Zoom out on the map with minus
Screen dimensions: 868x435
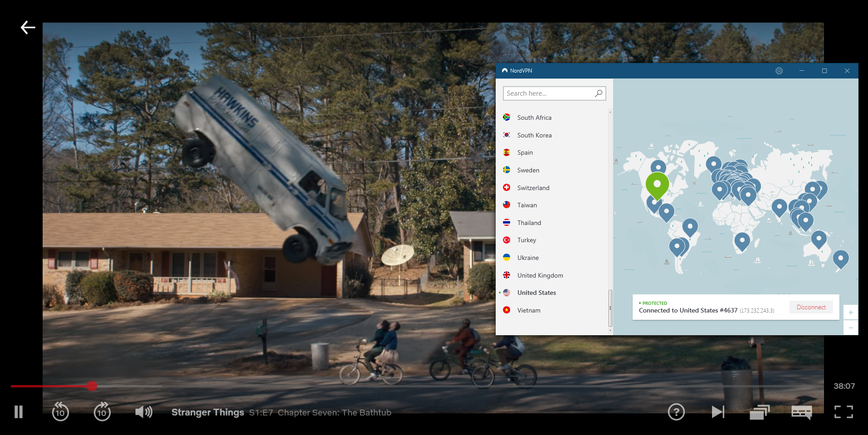pos(851,327)
